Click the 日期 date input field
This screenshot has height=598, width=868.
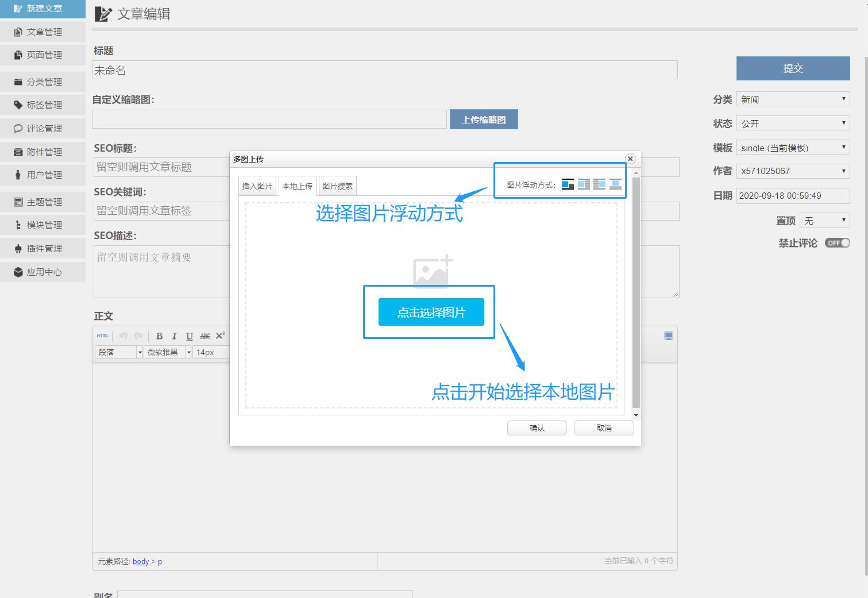click(793, 196)
